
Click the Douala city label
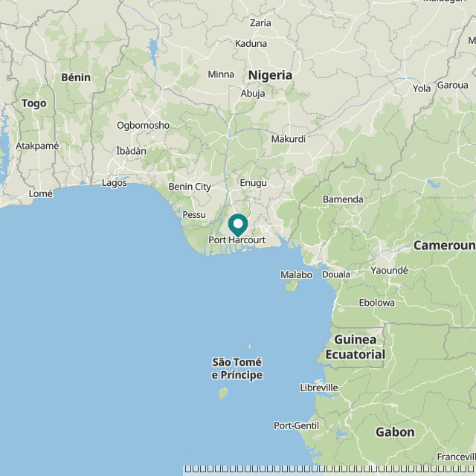[x=336, y=274]
